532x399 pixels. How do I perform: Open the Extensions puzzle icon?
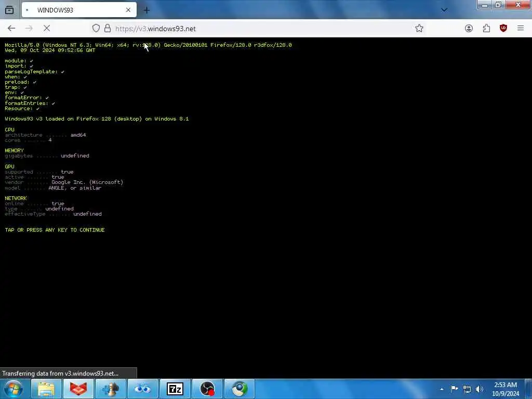coord(486,29)
